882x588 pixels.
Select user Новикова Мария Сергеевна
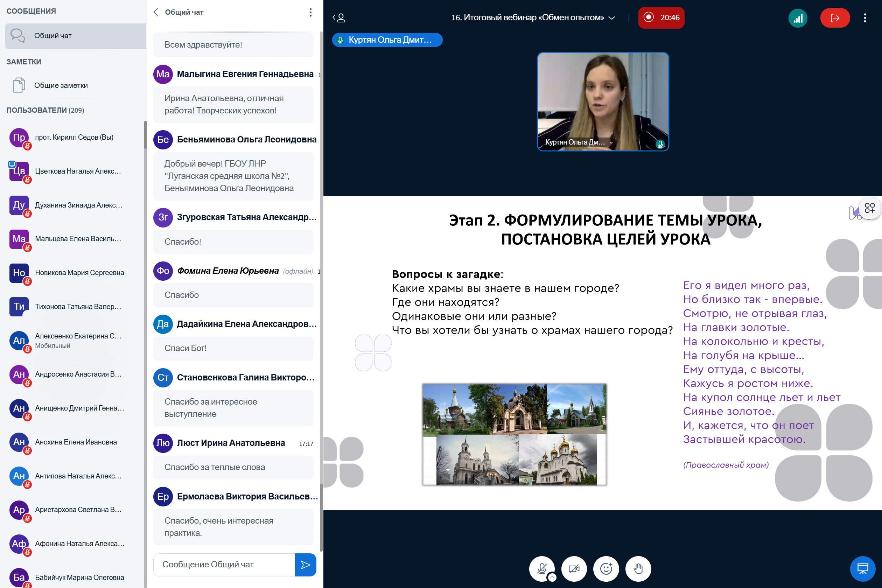point(79,273)
